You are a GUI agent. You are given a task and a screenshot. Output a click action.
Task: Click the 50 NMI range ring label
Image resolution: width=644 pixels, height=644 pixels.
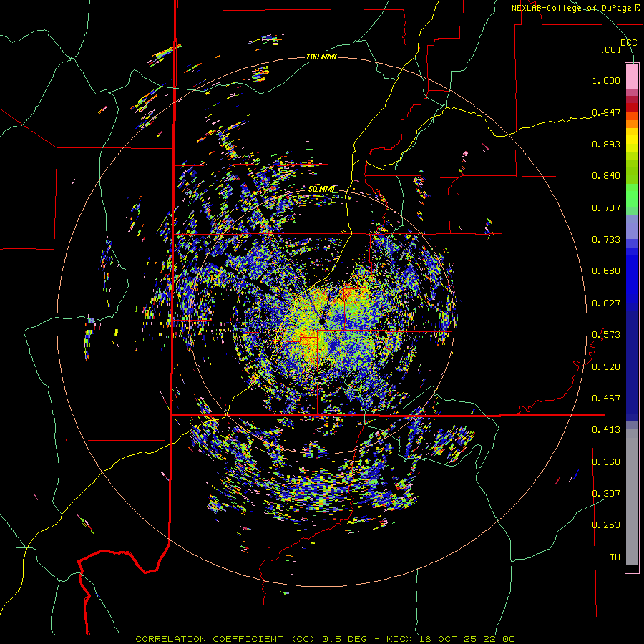[321, 190]
